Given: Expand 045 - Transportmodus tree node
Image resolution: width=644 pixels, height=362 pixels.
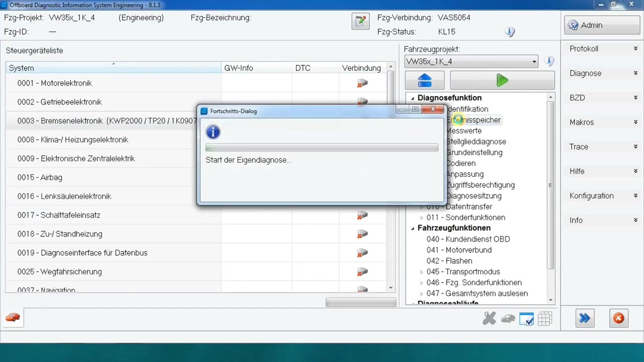Looking at the screenshot, I should tap(422, 272).
